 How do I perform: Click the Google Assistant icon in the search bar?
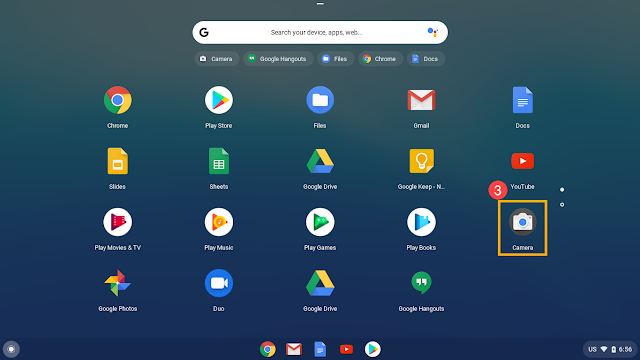point(432,32)
